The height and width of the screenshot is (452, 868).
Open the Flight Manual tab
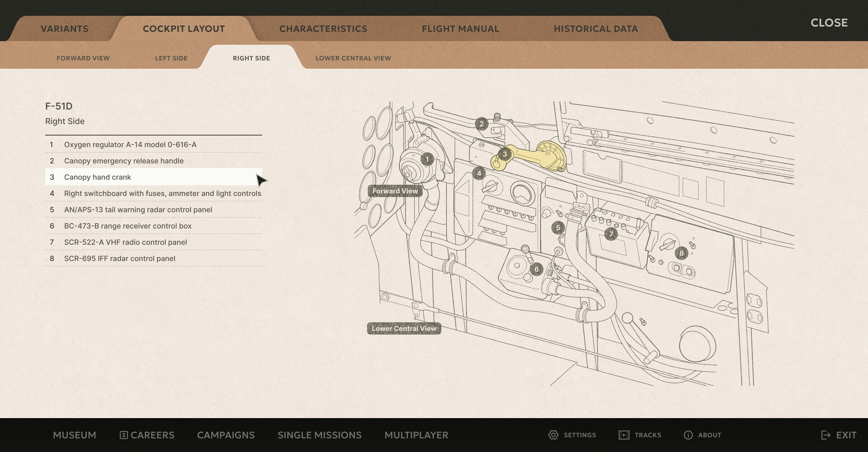pyautogui.click(x=460, y=28)
